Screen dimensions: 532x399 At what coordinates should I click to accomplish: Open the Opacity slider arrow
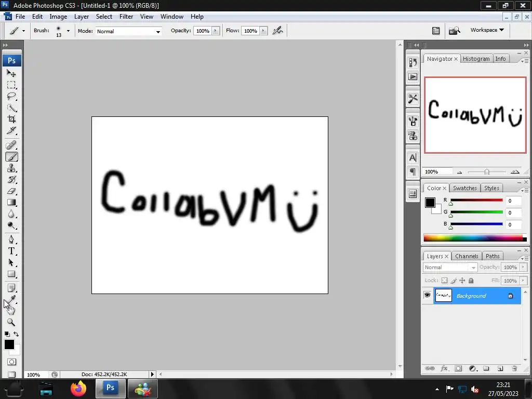click(216, 31)
